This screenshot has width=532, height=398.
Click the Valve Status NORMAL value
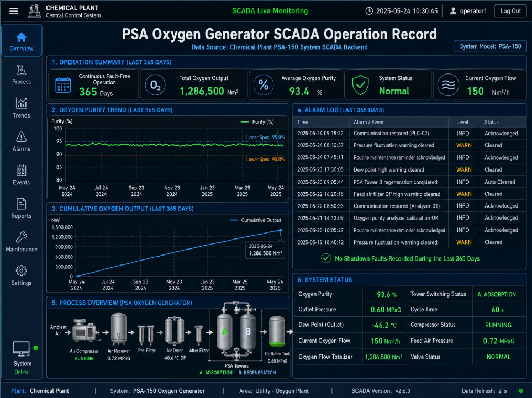[x=498, y=357]
